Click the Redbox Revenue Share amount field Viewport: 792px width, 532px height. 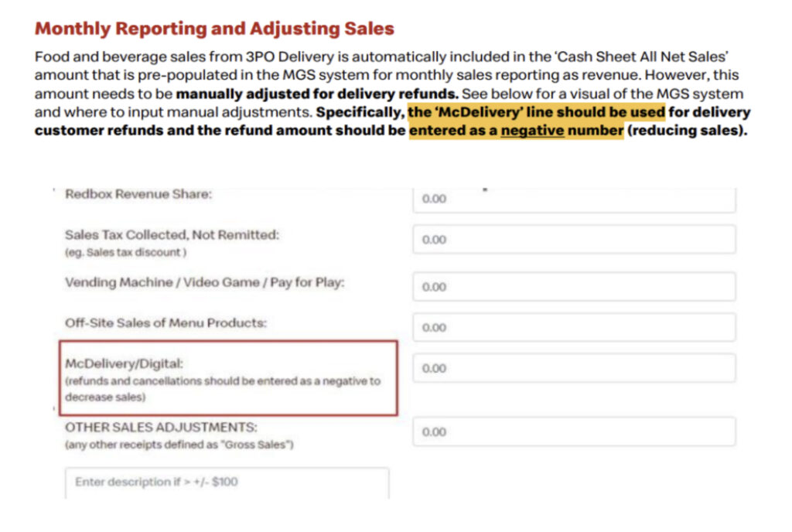(574, 199)
